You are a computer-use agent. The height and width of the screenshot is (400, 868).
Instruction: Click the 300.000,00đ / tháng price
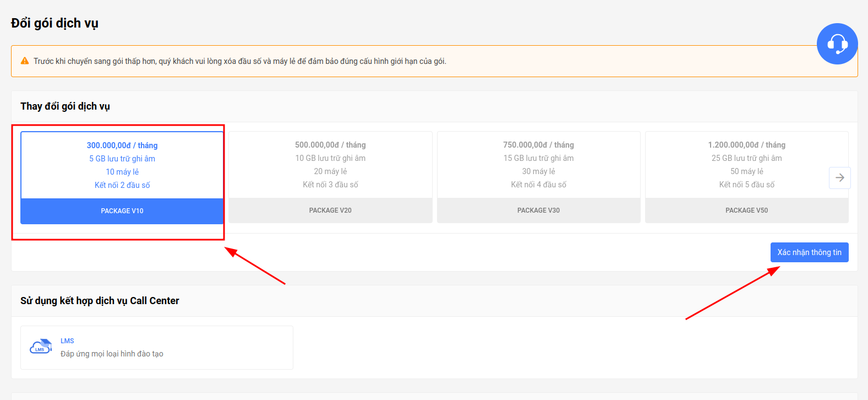tap(122, 145)
